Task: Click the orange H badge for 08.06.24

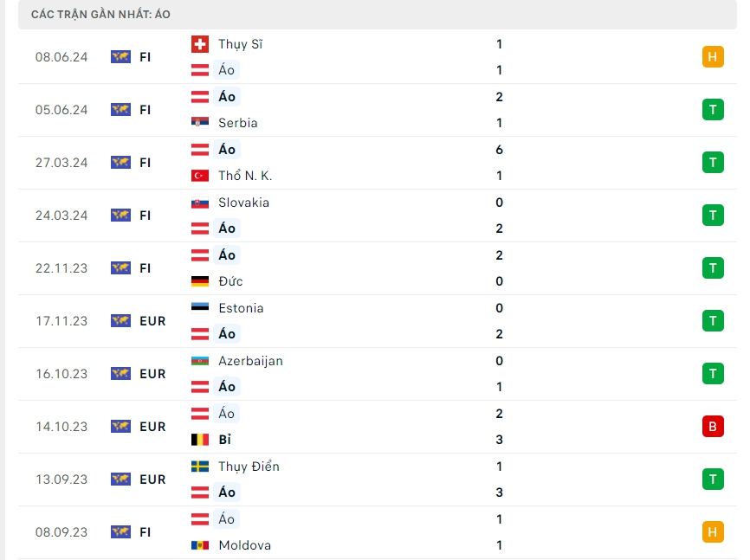Action: point(713,57)
